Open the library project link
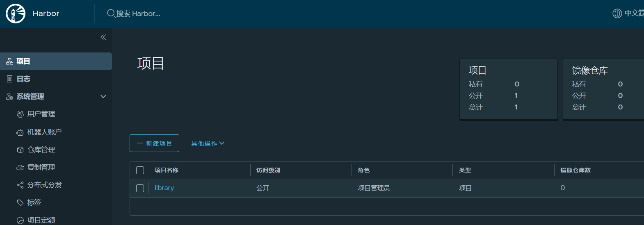 (164, 188)
